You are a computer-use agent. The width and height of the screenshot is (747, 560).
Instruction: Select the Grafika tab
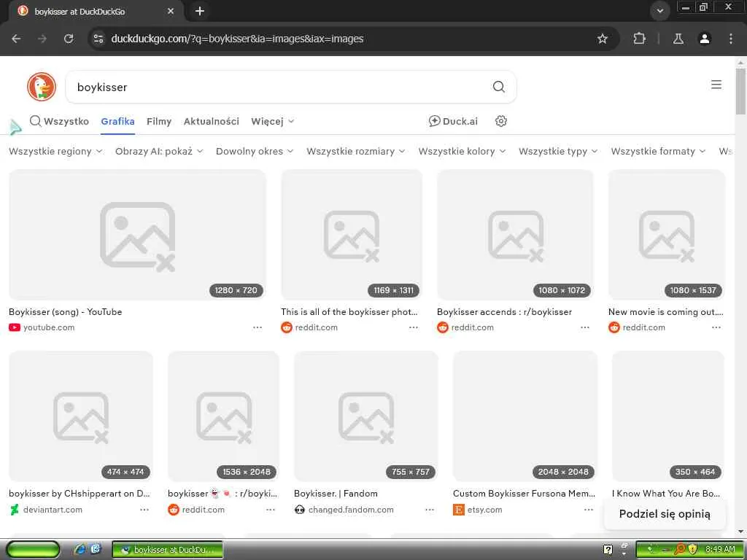pos(117,121)
